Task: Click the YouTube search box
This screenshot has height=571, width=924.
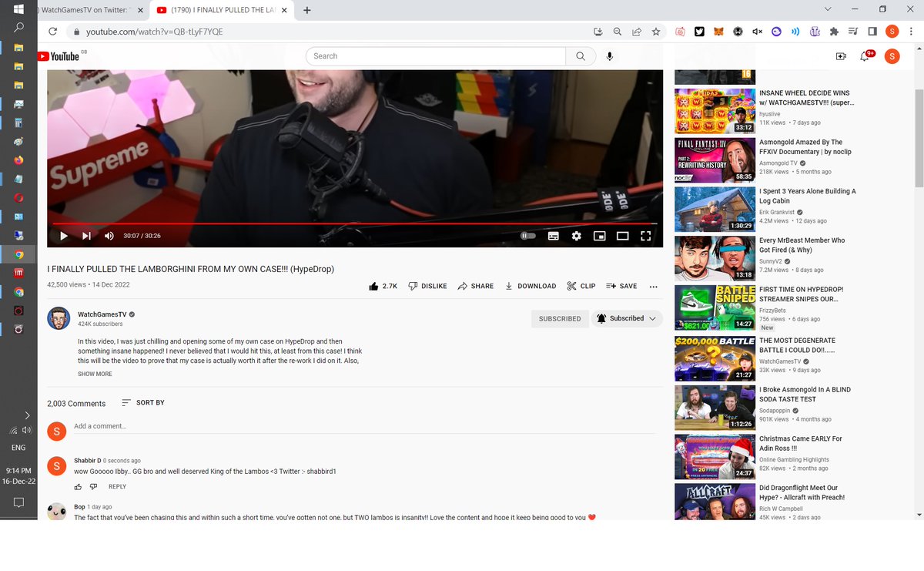Action: point(436,56)
